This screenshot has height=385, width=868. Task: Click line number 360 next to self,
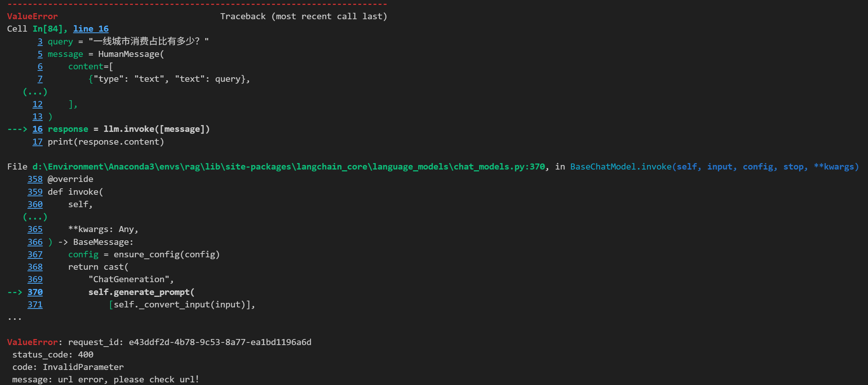(35, 205)
